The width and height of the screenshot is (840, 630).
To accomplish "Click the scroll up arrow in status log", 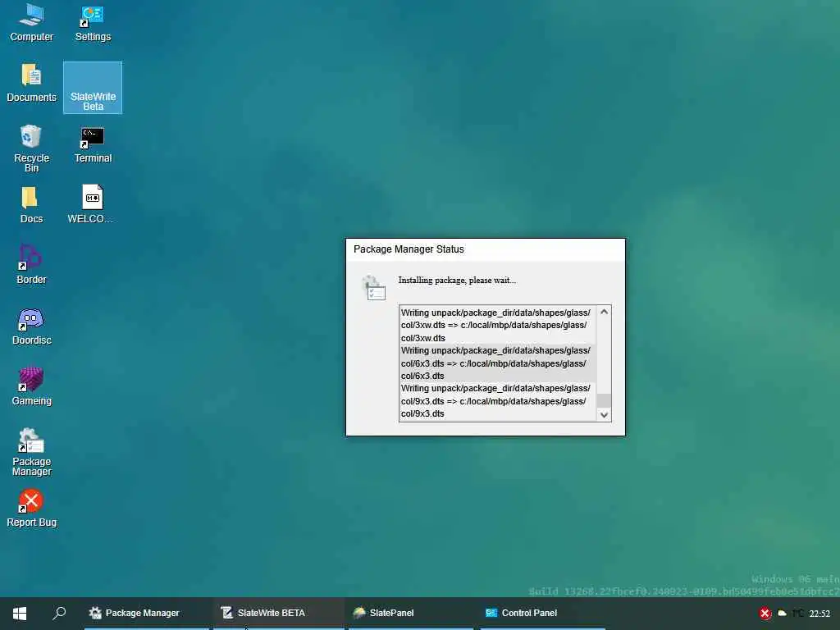I will click(605, 312).
